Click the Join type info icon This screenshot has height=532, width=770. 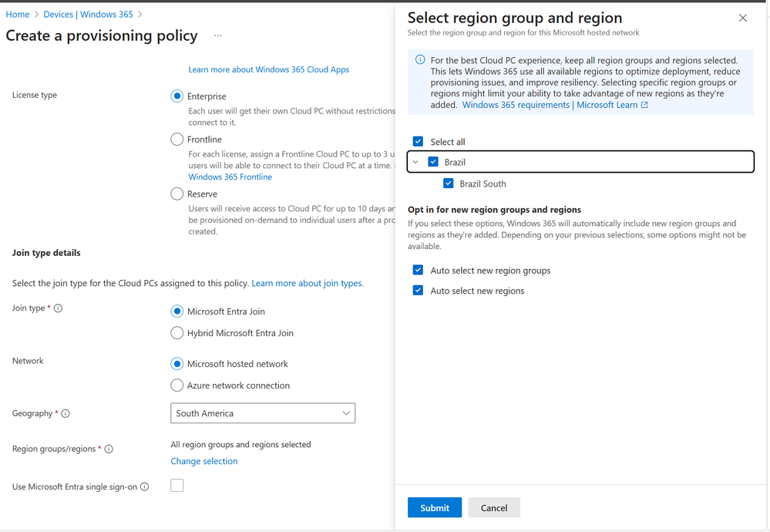click(58, 308)
